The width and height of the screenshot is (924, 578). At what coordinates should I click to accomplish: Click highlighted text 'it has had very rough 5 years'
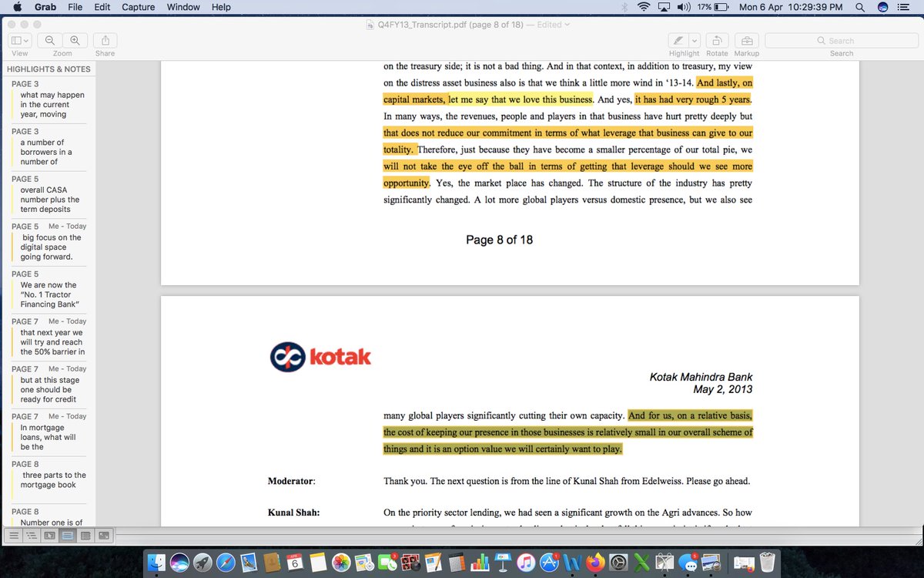click(x=692, y=99)
